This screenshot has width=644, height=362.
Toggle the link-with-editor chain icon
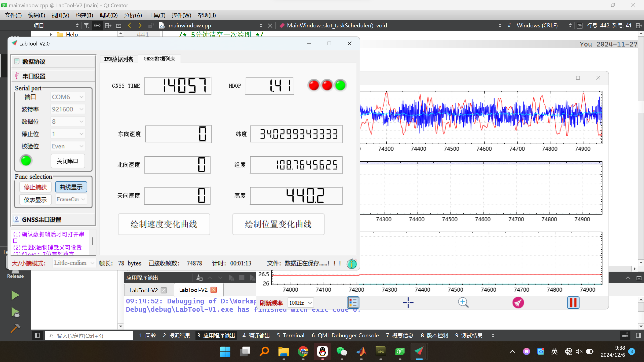point(97,25)
